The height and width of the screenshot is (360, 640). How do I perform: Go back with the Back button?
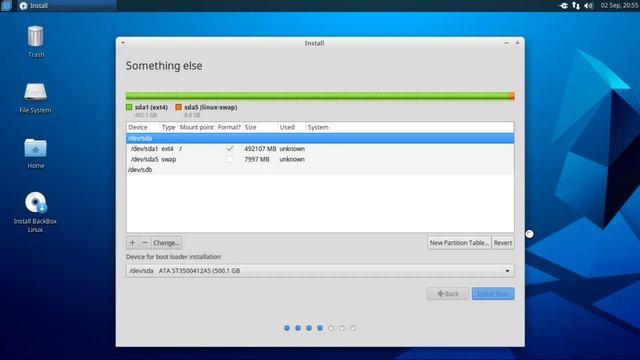[447, 293]
